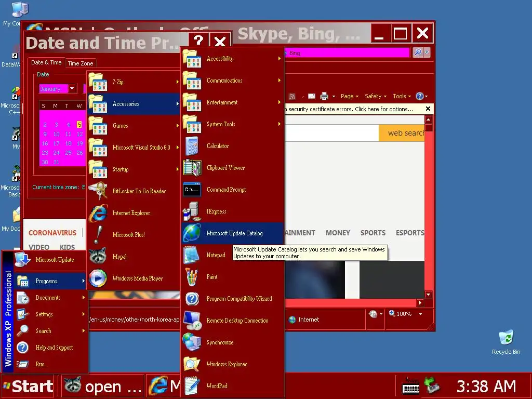Click the Bing search input field
The height and width of the screenshot is (399, 532).
[x=347, y=53]
